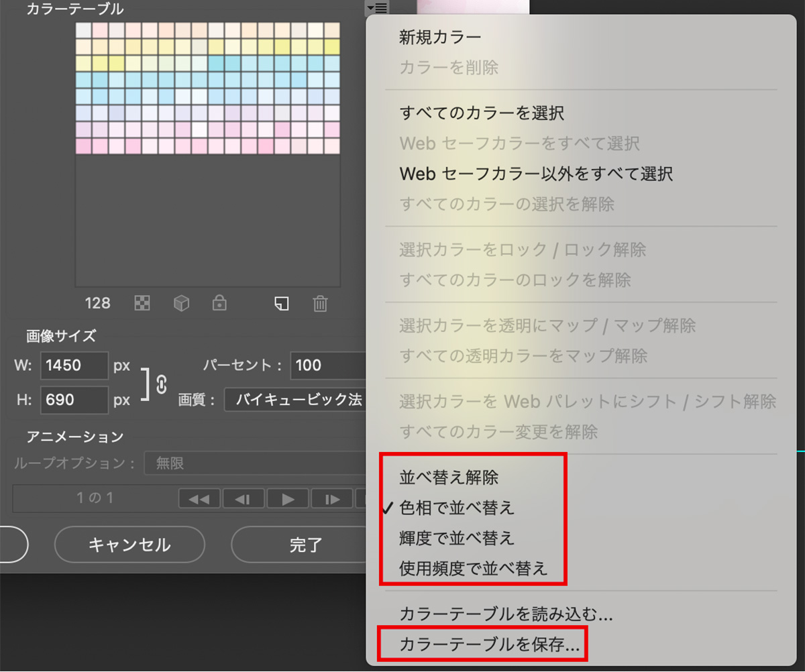Click the W width field showing 1450
Image resolution: width=805 pixels, height=672 pixels.
(x=74, y=366)
